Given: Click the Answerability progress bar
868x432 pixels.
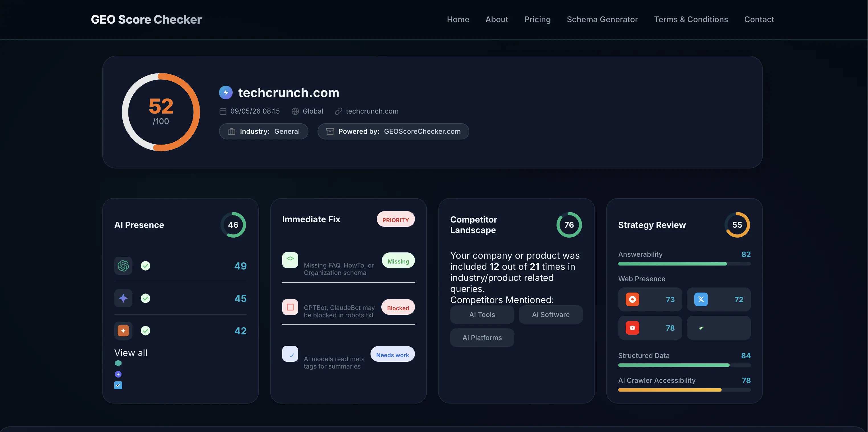Looking at the screenshot, I should click(684, 264).
